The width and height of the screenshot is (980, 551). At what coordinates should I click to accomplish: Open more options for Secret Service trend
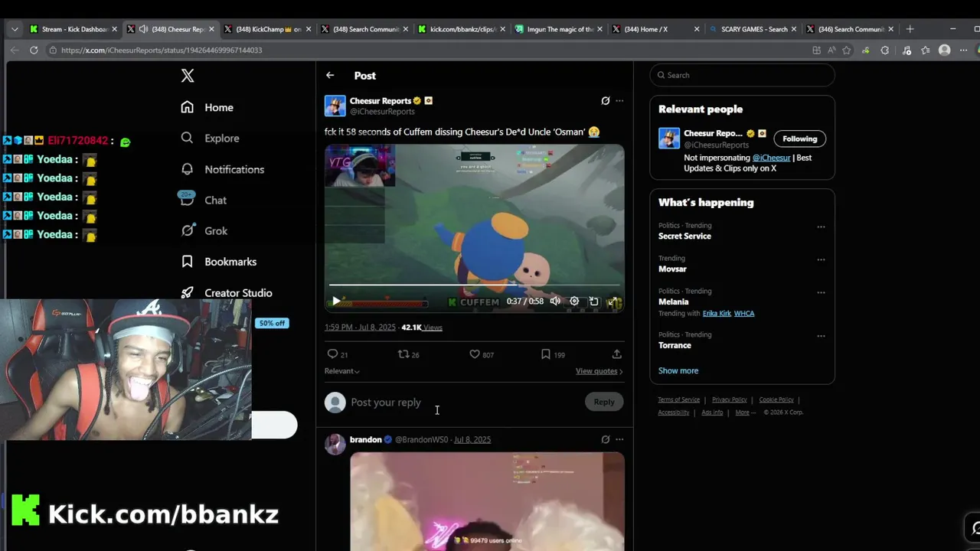click(x=821, y=227)
